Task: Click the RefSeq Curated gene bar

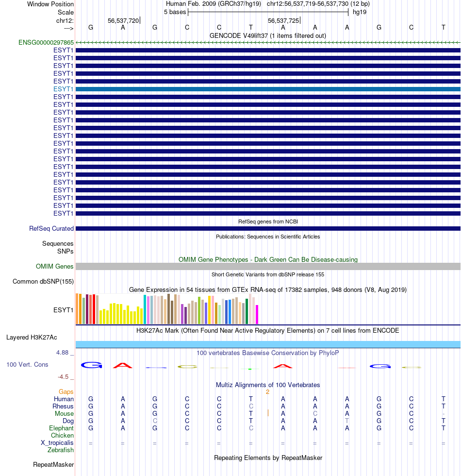Action: point(268,228)
